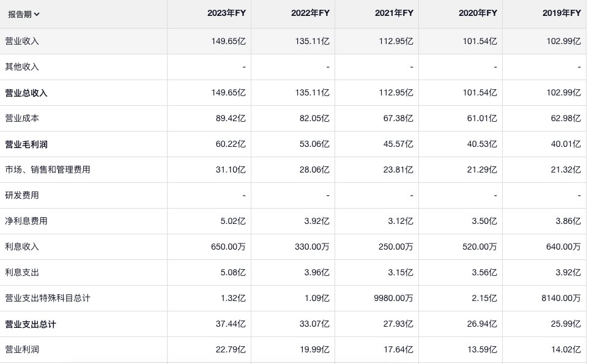589x364 pixels.
Task: Select the 2022年FY column header
Action: tap(310, 13)
